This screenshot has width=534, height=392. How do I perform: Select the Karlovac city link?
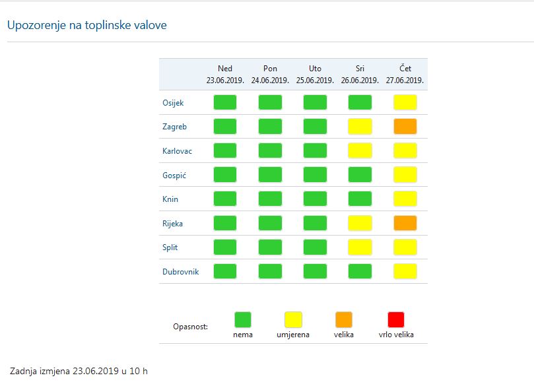point(177,151)
